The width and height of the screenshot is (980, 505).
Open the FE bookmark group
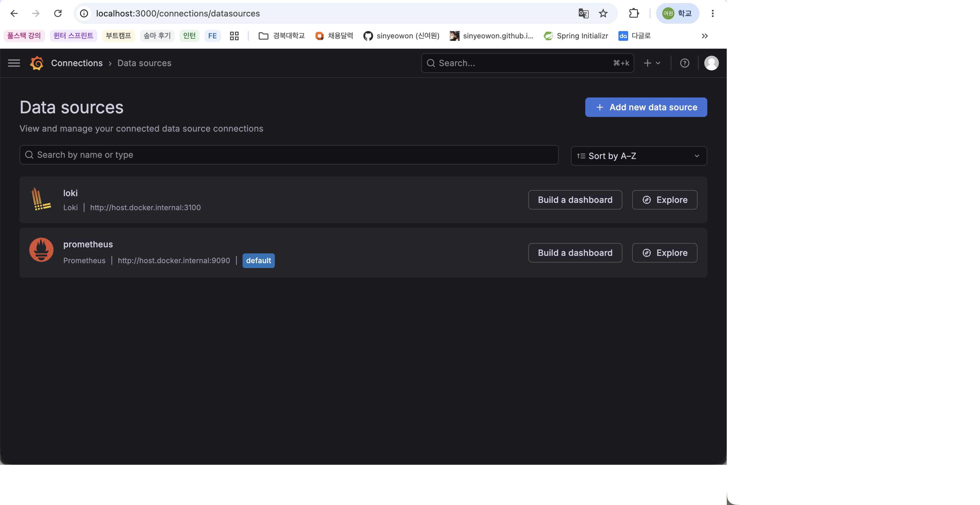click(212, 36)
